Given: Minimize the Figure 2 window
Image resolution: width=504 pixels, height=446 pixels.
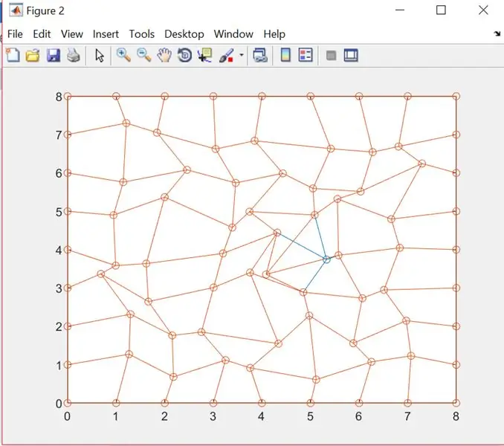Looking at the screenshot, I should [400, 10].
